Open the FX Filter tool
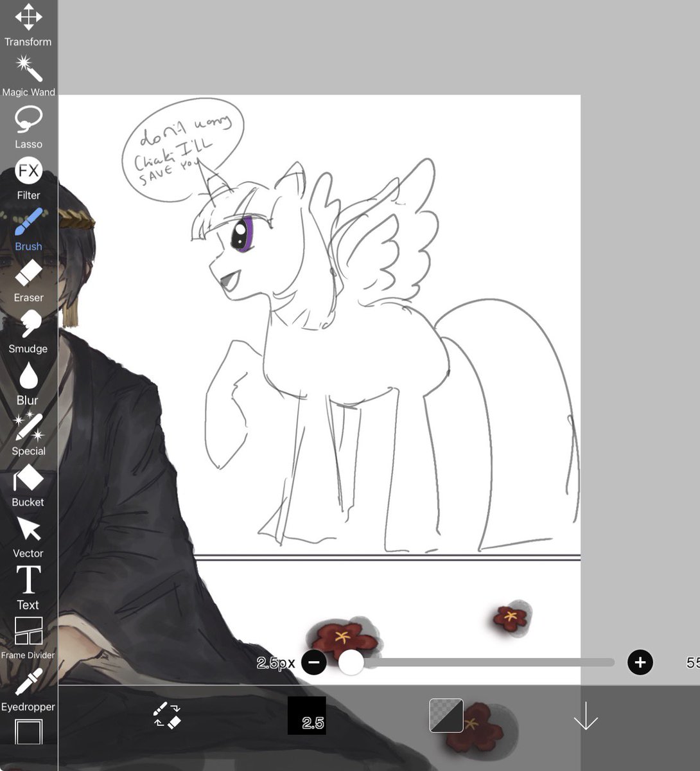Image resolution: width=700 pixels, height=771 pixels. 28,179
